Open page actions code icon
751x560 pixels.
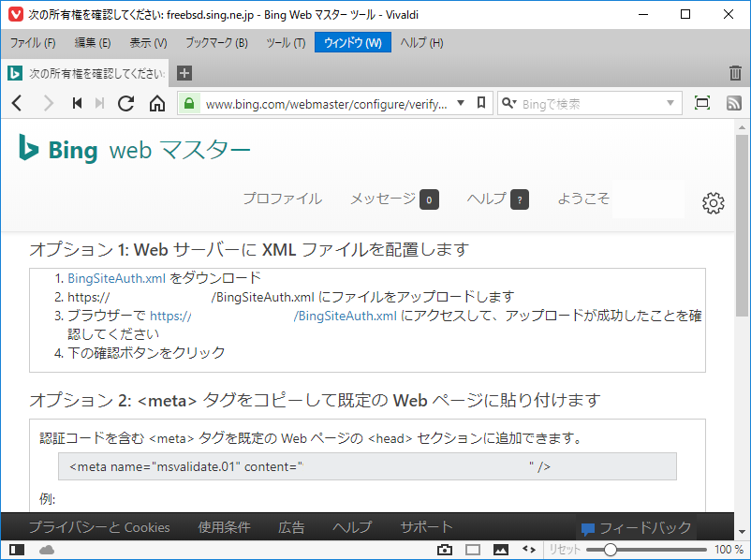[529, 550]
